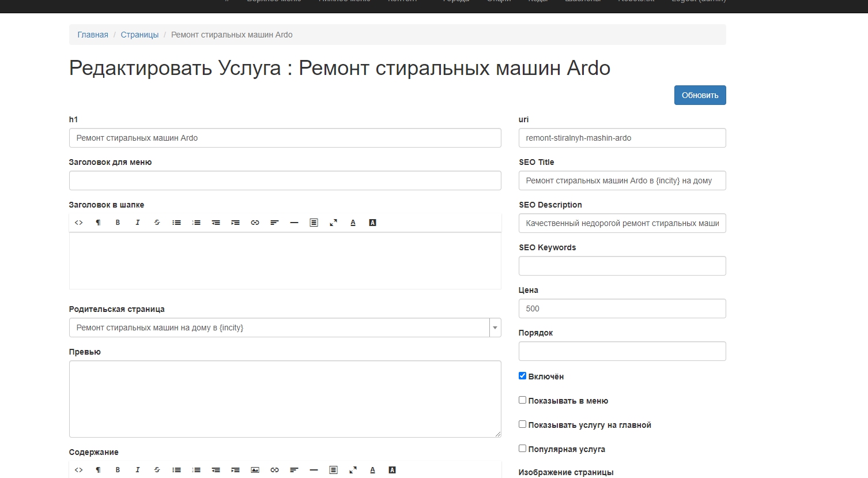Apply bold in Содержание editor

[118, 470]
